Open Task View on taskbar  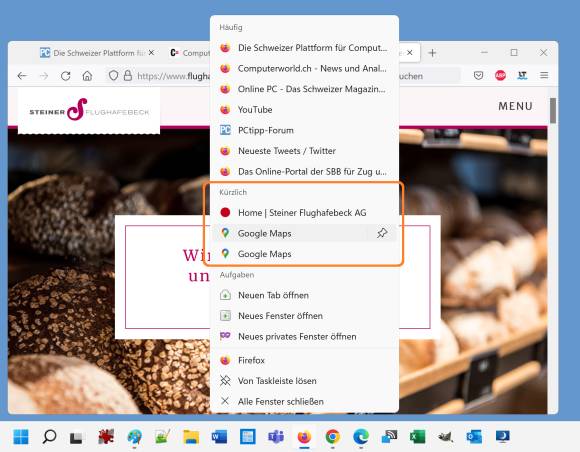pos(77,437)
